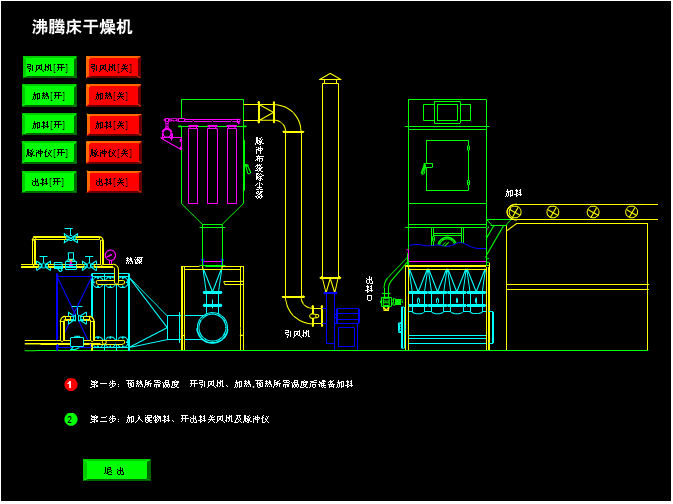Click the vertical 脉冲布袋除尘器 label
The width and height of the screenshot is (673, 504).
pyautogui.click(x=259, y=167)
